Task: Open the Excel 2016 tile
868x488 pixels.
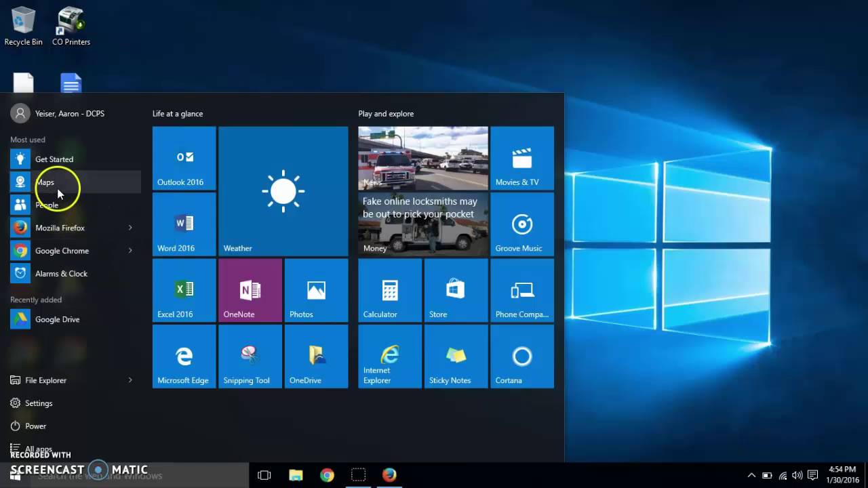Action: [x=184, y=290]
